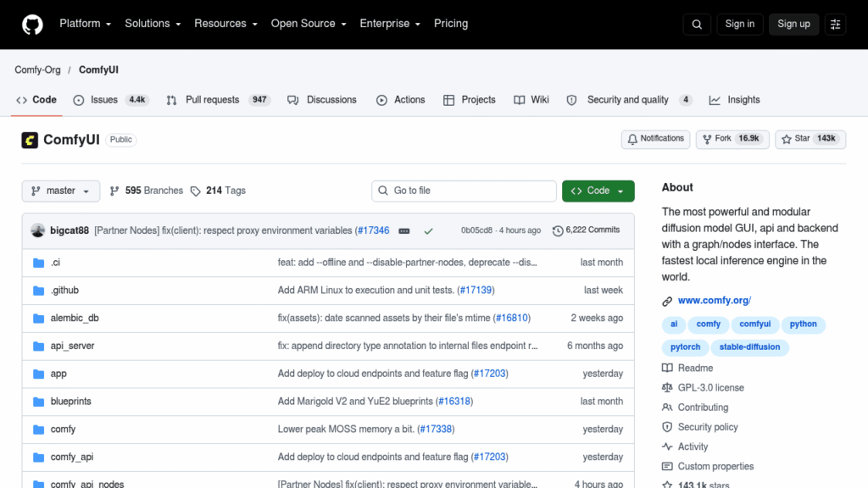Click the search magnifier icon in header
The image size is (868, 488).
(x=697, y=25)
